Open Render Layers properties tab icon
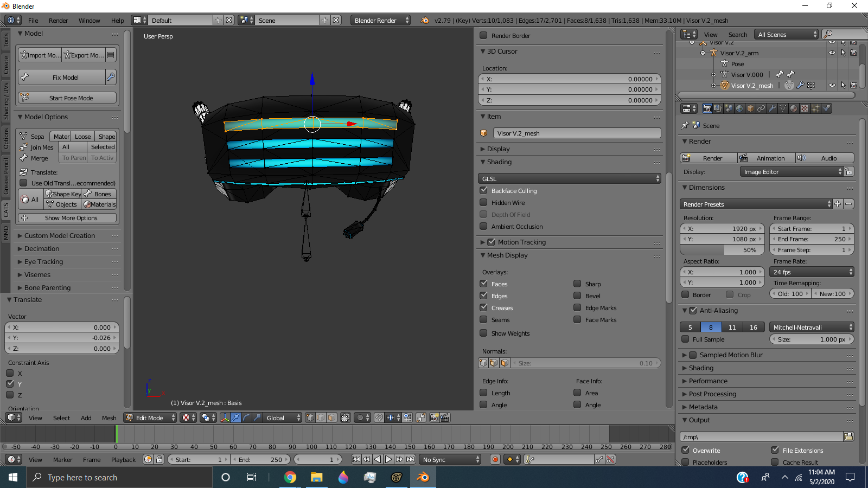This screenshot has height=488, width=868. click(718, 108)
